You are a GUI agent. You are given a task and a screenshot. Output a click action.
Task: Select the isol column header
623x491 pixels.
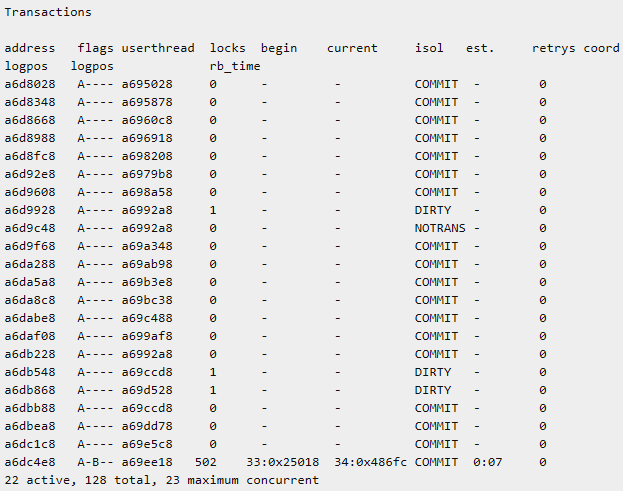coord(430,48)
